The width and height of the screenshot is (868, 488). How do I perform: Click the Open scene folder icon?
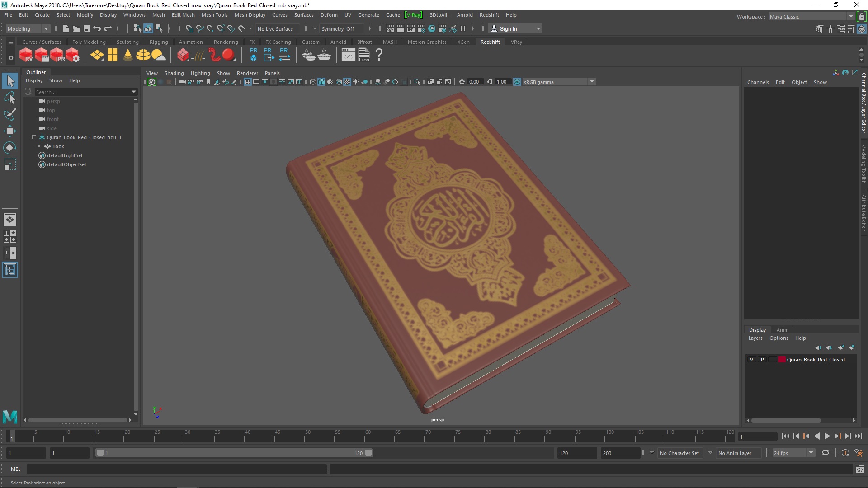[76, 28]
